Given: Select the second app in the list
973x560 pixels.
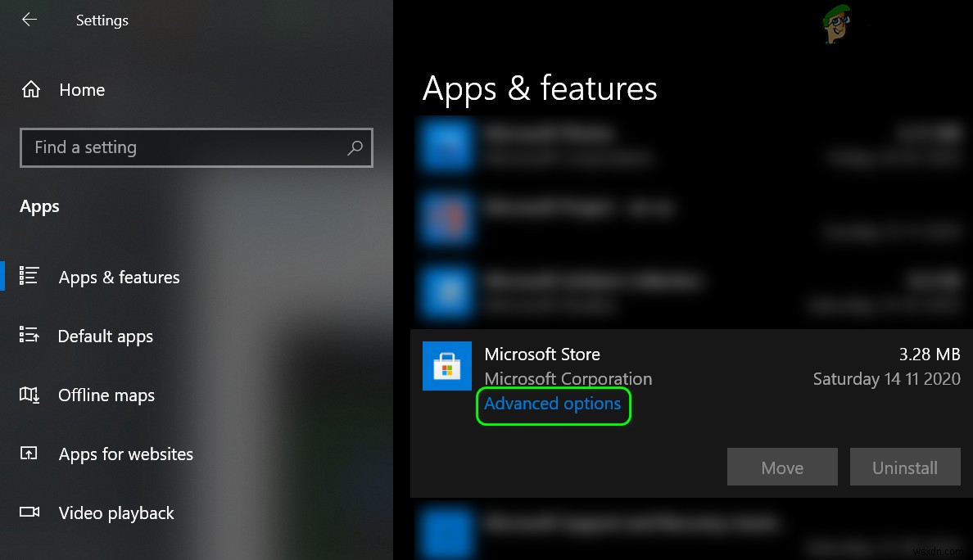Looking at the screenshot, I should pos(655,217).
